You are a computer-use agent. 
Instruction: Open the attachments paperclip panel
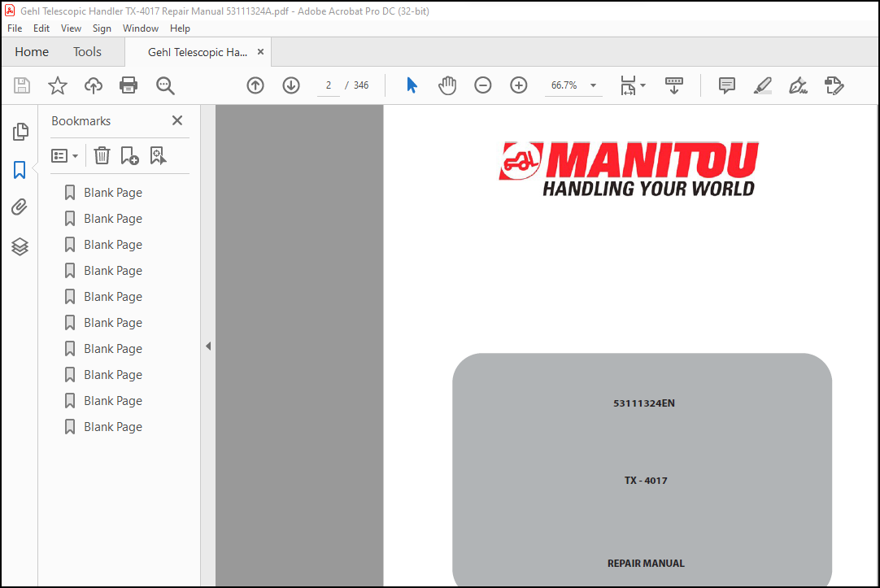(x=20, y=207)
